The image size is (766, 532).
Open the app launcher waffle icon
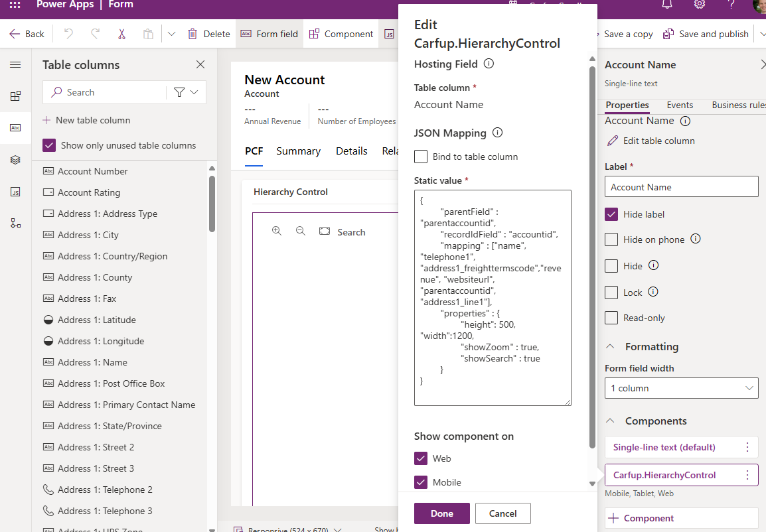(15, 5)
